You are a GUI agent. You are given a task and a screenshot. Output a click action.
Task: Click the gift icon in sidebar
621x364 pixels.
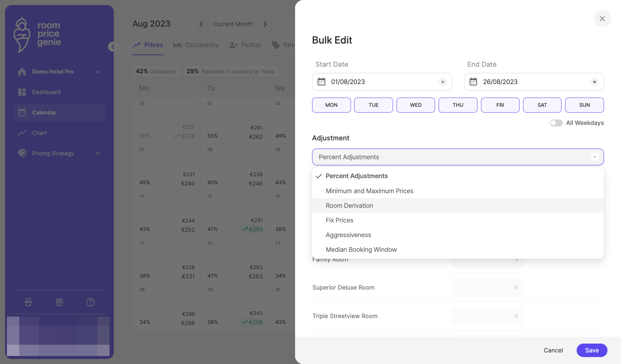click(x=59, y=302)
